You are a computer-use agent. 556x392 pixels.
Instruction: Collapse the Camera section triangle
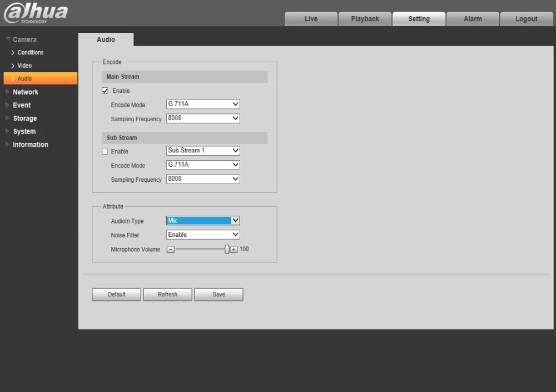(8, 39)
